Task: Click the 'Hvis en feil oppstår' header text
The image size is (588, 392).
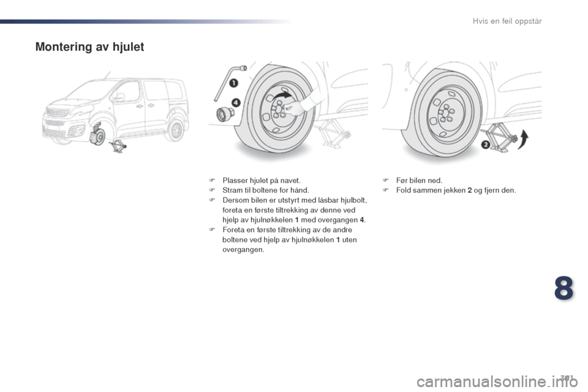Action: pyautogui.click(x=507, y=21)
